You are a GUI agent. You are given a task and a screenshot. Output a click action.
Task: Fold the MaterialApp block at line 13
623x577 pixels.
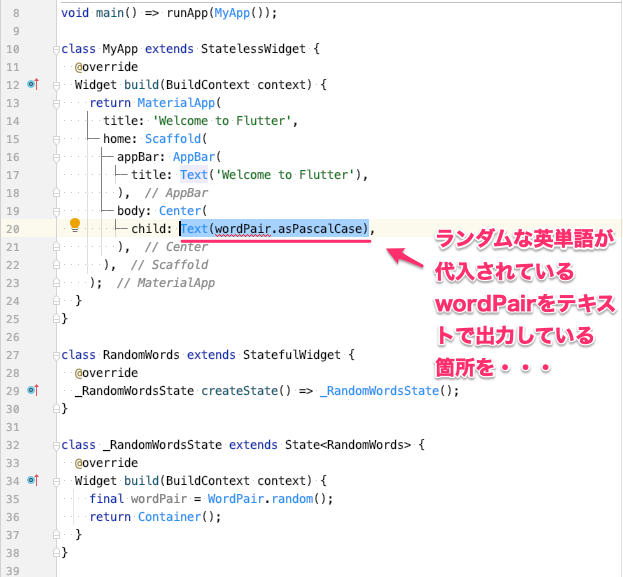point(56,103)
